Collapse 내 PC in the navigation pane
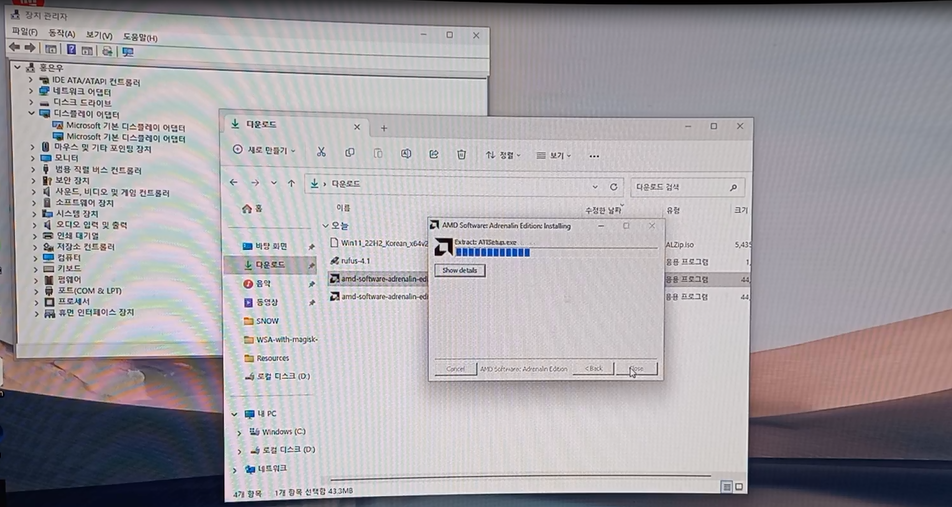Screen dimensions: 952x507 coord(234,414)
